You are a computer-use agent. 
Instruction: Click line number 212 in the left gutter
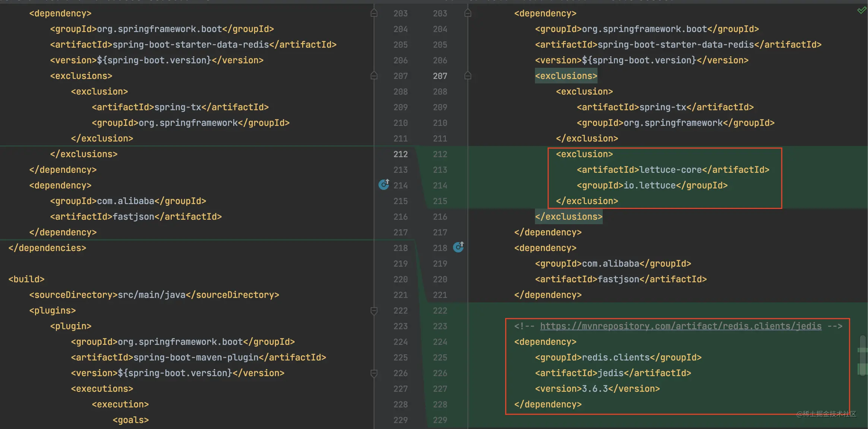pos(400,154)
